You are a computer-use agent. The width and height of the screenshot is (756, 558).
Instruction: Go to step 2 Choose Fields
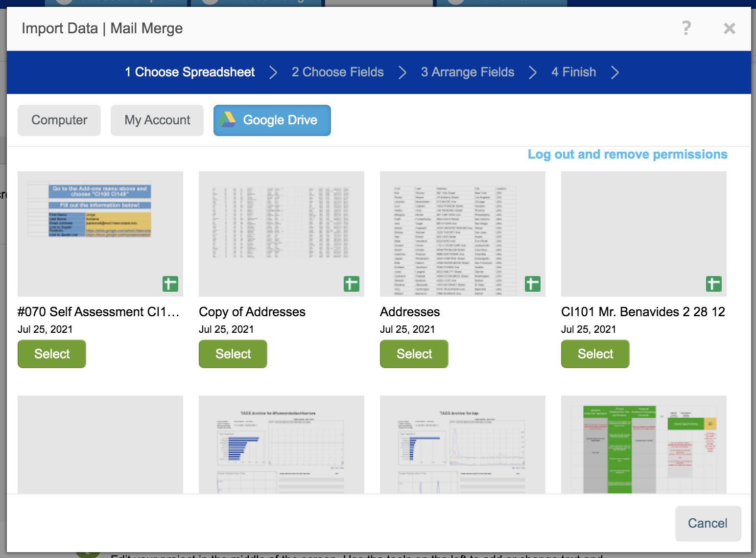(338, 72)
